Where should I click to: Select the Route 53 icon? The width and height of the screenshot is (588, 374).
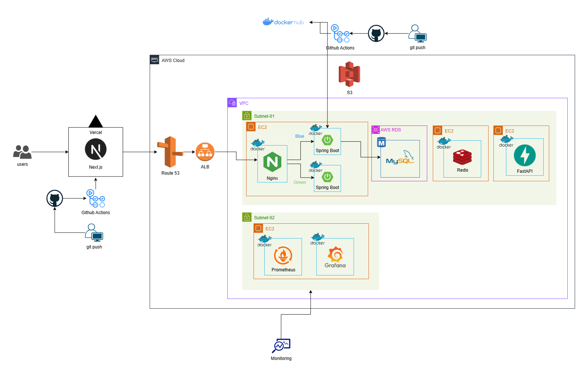tap(170, 152)
